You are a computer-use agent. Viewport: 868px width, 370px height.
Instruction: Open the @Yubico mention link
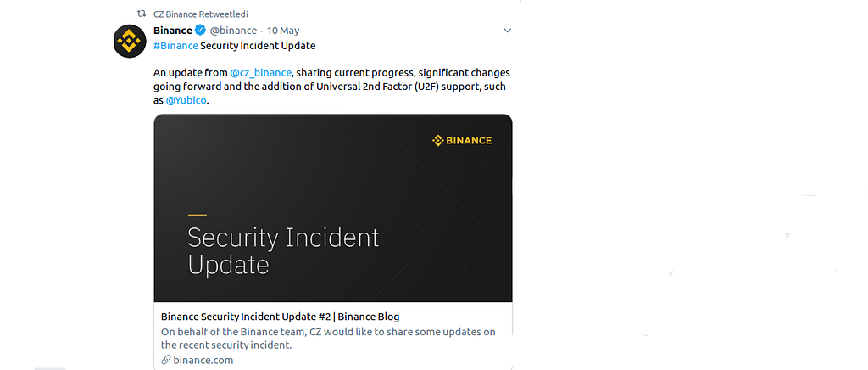click(x=186, y=101)
